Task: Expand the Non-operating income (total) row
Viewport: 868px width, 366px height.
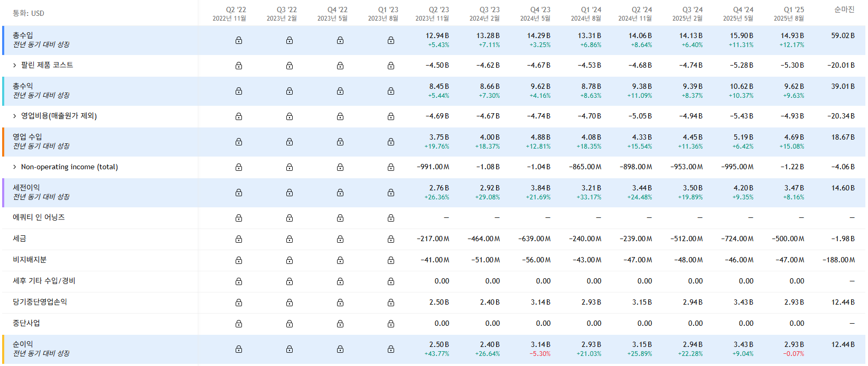Action: [x=15, y=167]
